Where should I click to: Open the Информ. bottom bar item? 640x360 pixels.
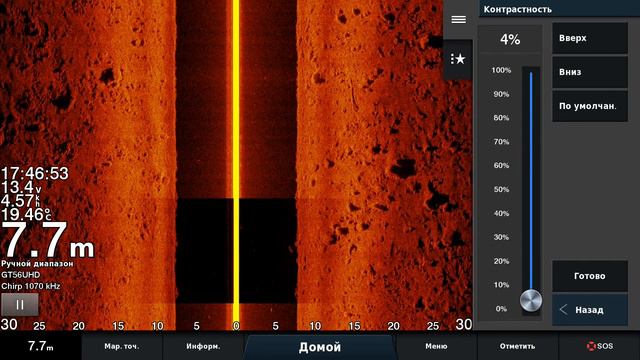[203, 346]
